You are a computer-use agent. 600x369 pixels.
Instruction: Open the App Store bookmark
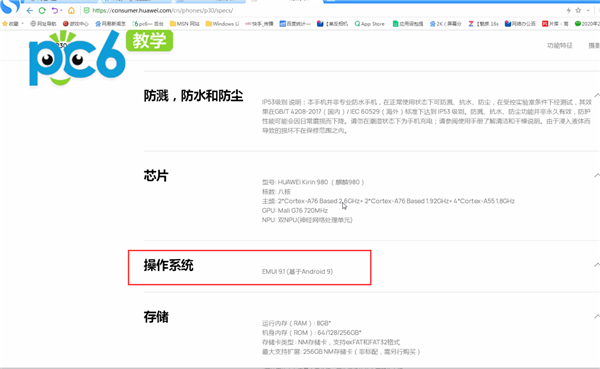[370, 24]
